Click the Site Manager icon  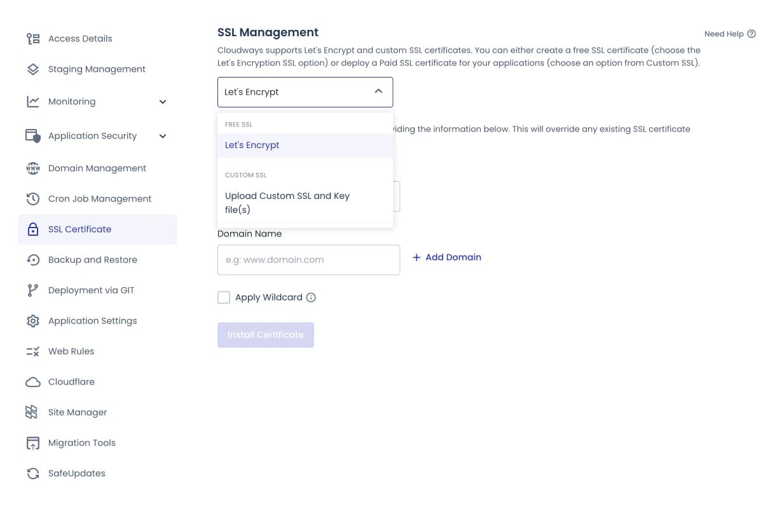pyautogui.click(x=32, y=413)
